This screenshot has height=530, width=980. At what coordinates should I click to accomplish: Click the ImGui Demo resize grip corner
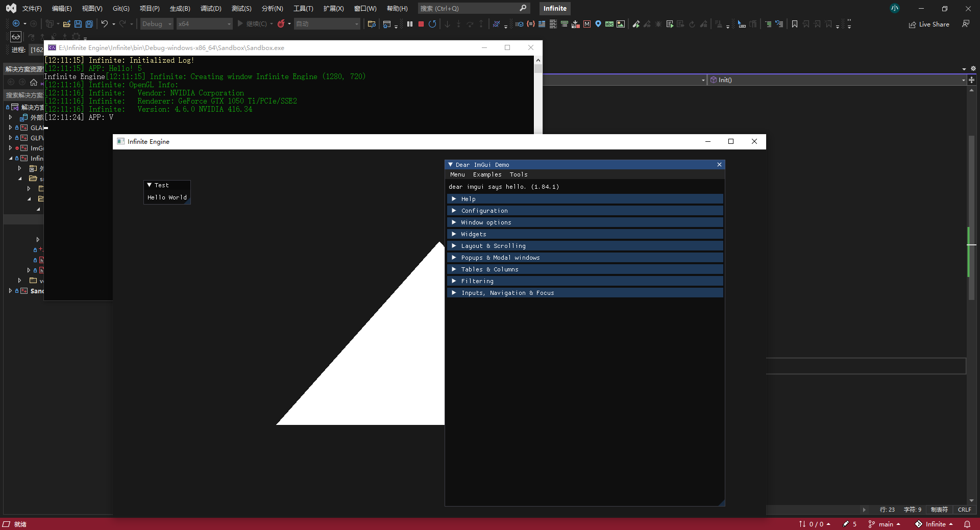pos(721,503)
